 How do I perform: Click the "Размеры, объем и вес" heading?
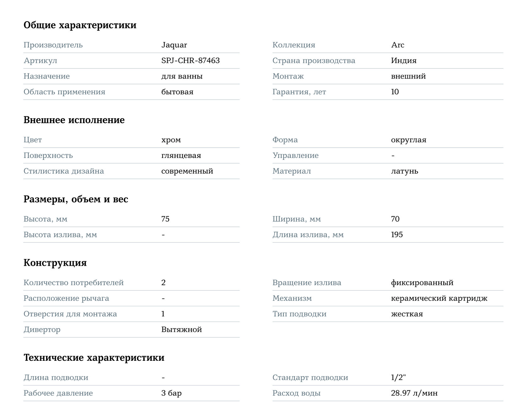76,199
